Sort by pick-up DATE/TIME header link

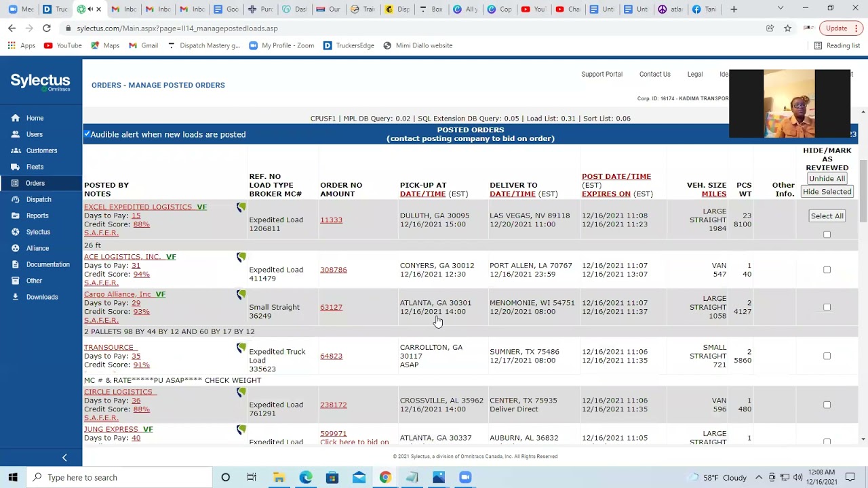click(x=422, y=194)
